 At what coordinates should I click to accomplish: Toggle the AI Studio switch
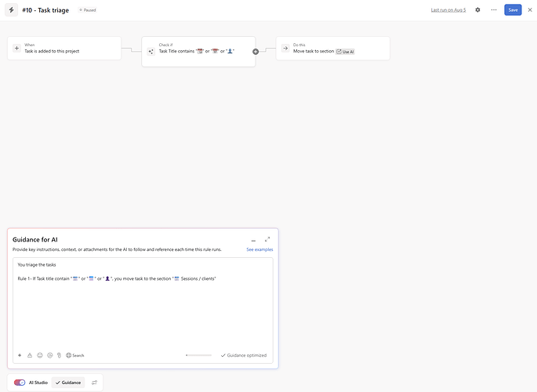point(20,383)
